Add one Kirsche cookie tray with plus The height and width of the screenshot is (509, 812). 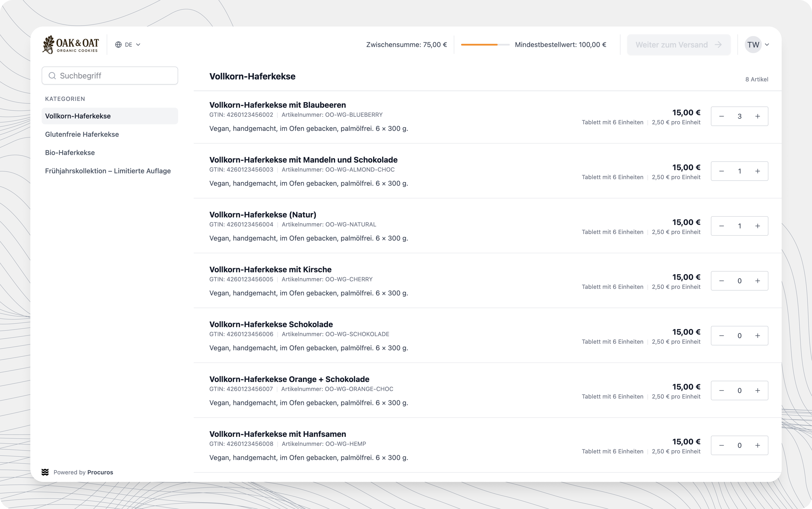[757, 281]
